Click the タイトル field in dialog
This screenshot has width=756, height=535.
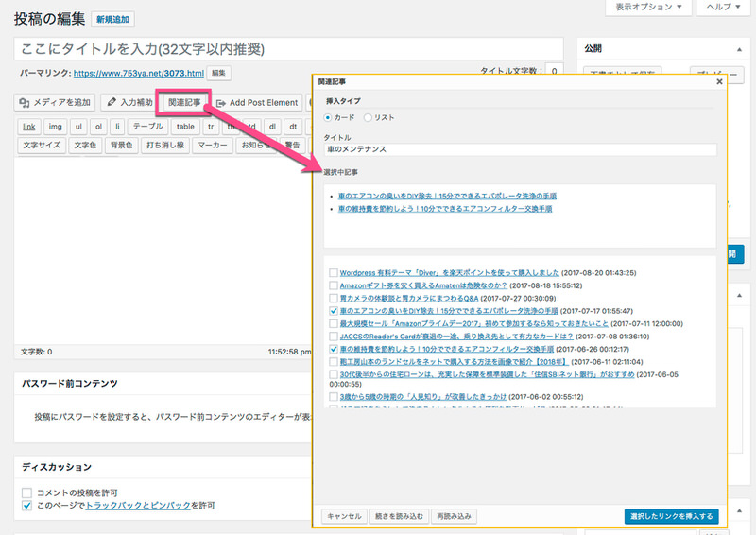tap(520, 149)
